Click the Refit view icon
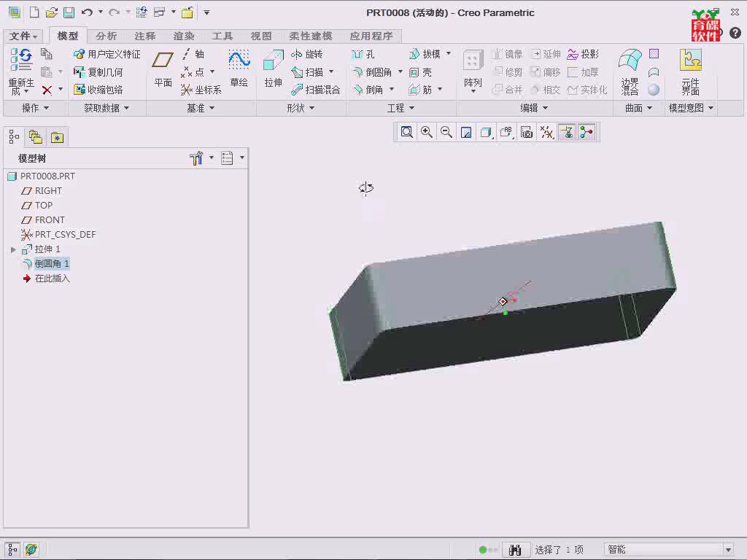747x560 pixels. pos(406,132)
